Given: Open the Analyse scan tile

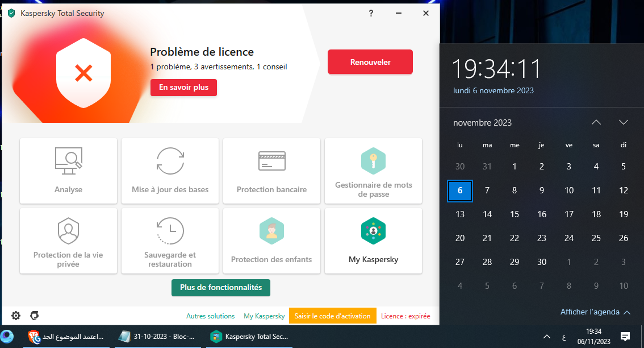Looking at the screenshot, I should [x=68, y=171].
